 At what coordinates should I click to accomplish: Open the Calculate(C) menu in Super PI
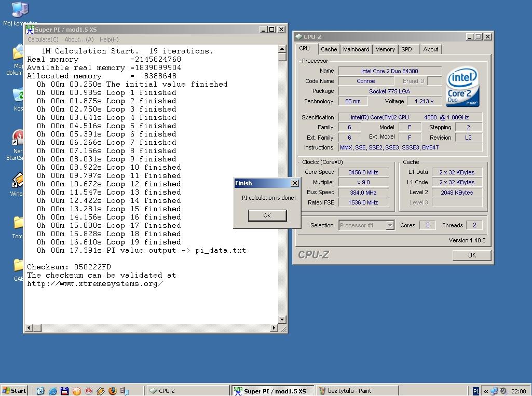tap(43, 39)
